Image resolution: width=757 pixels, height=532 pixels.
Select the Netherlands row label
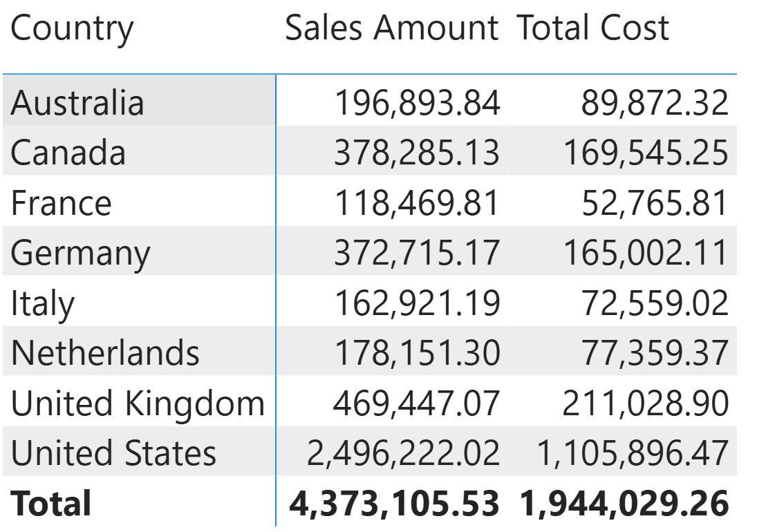(x=105, y=352)
